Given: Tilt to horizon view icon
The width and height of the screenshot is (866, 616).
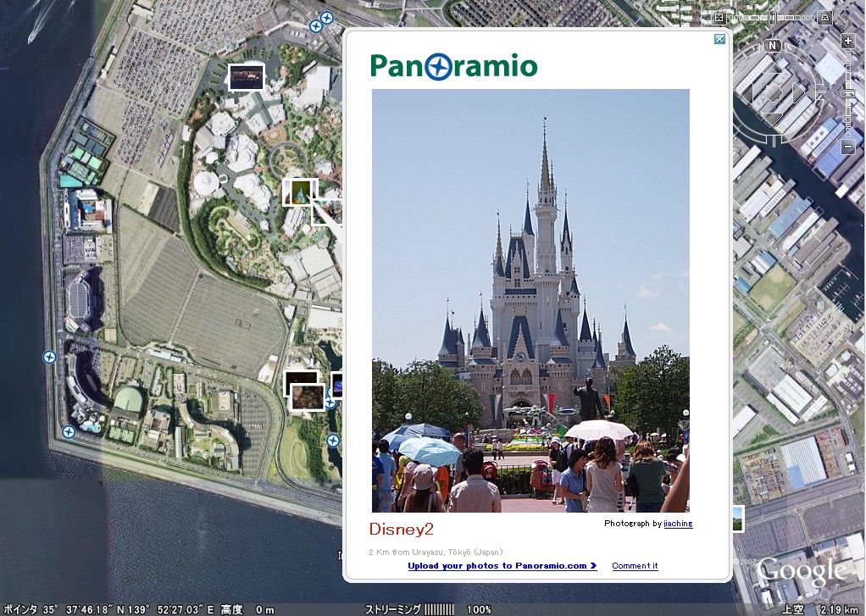Looking at the screenshot, I should [x=825, y=18].
